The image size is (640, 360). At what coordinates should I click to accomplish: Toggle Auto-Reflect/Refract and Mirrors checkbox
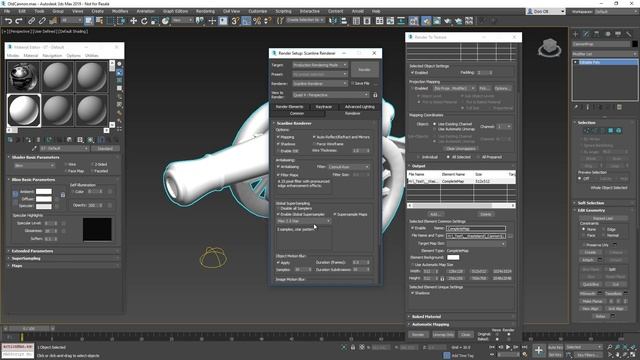pyautogui.click(x=314, y=137)
